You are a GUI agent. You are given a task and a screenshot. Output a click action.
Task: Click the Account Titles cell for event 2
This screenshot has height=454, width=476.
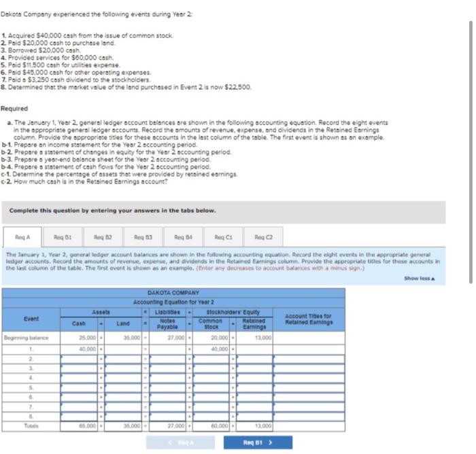pos(309,359)
